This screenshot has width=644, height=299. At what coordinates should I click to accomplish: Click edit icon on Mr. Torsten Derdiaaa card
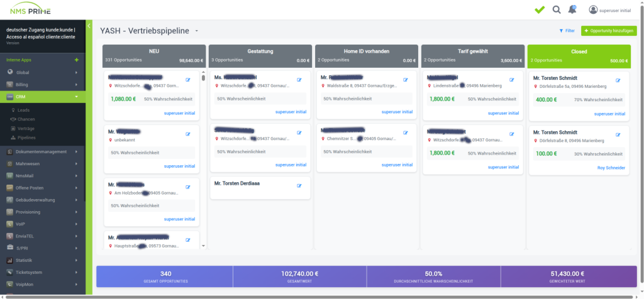pos(299,186)
